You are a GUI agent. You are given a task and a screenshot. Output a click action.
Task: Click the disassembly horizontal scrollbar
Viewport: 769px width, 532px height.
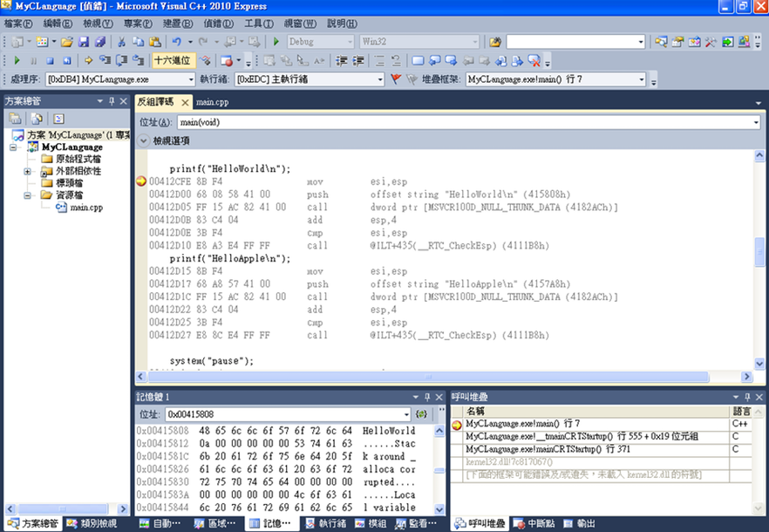click(x=428, y=377)
